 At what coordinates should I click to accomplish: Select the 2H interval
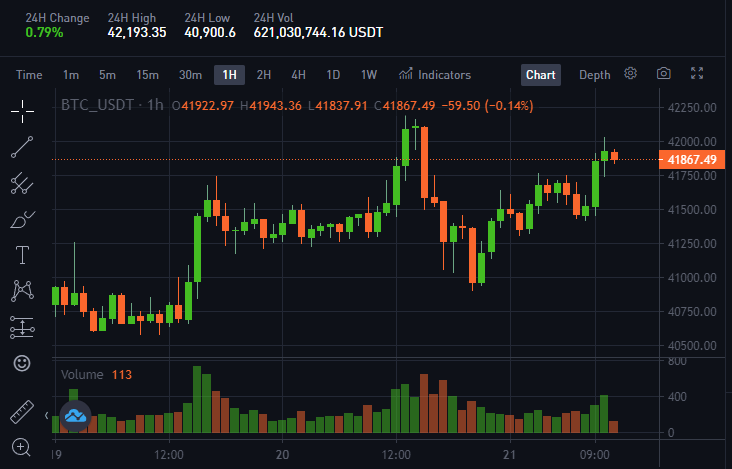pyautogui.click(x=264, y=75)
